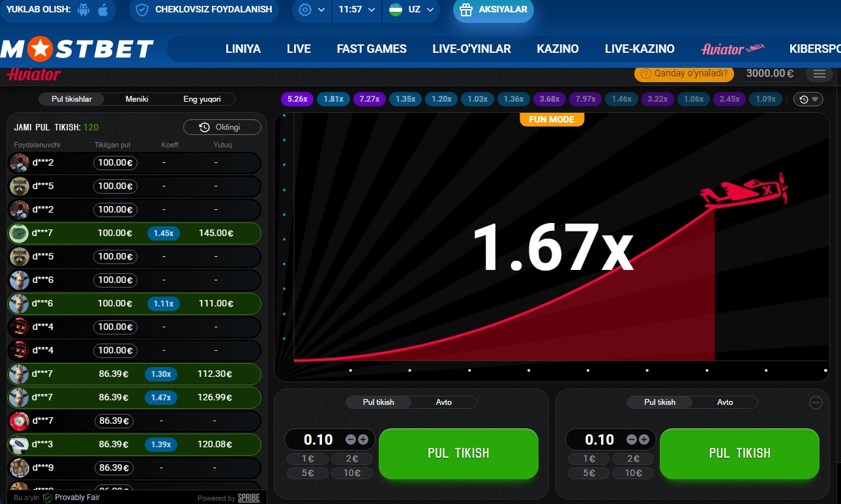Open Aksiyalar gift promotions button
841x504 pixels.
point(494,10)
